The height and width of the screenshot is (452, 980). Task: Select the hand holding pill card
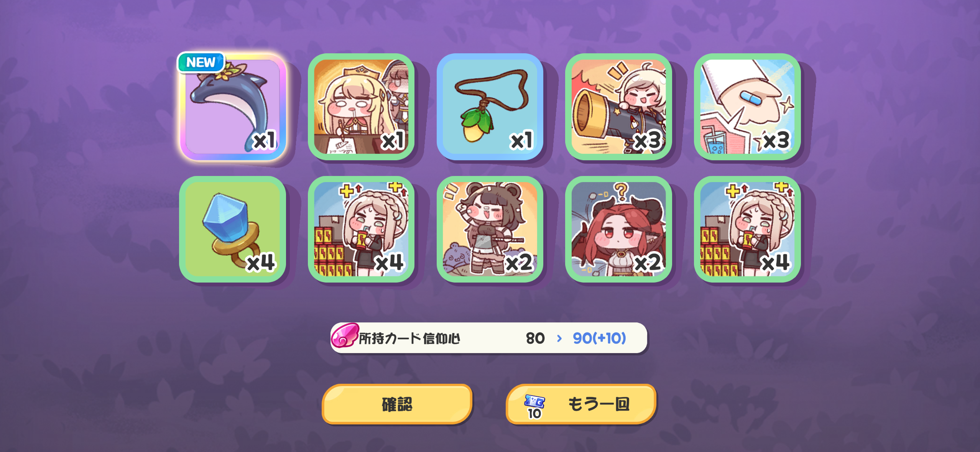[x=747, y=107]
